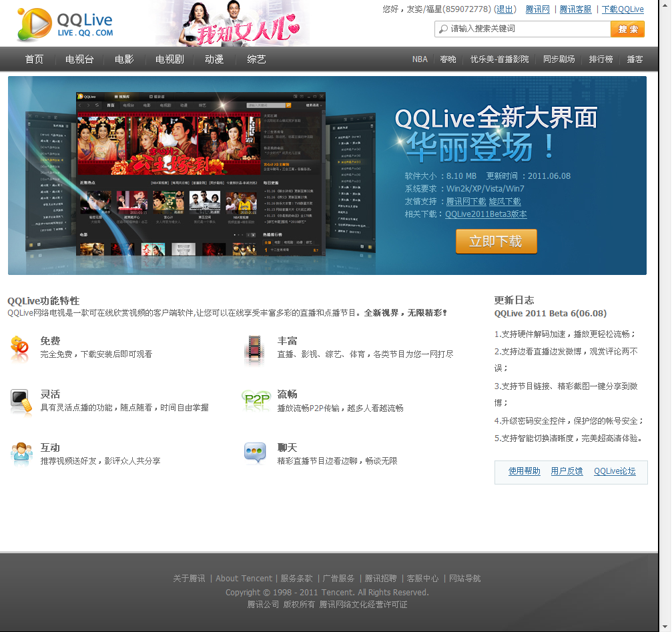Screen dimensions: 672x632
Task: Click the QQLive logo icon
Action: tap(34, 25)
